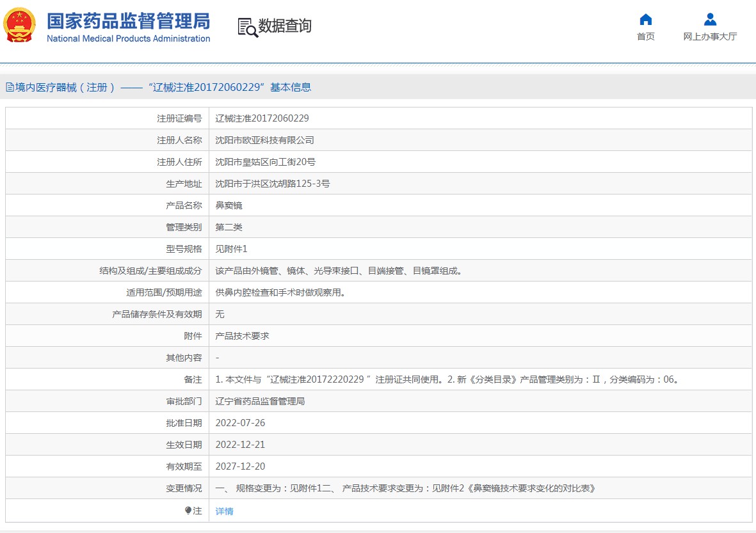Select the approval date 2022-07-26

[240, 423]
